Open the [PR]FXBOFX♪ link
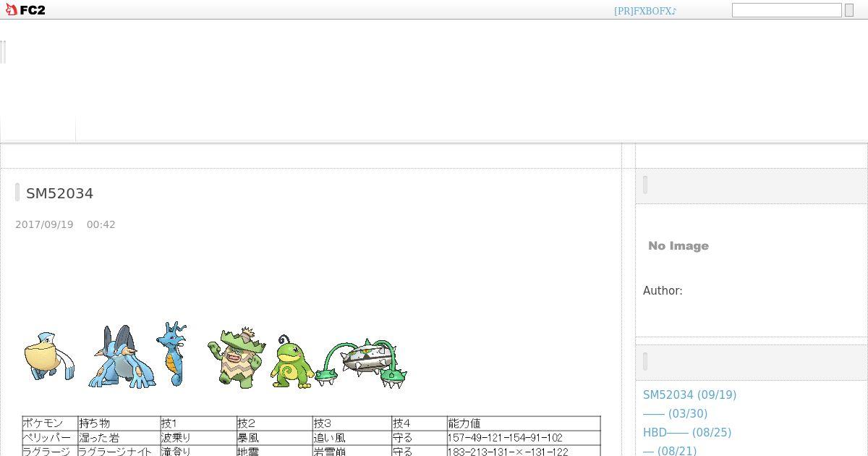Viewport: 868px width, 456px height. pyautogui.click(x=645, y=11)
